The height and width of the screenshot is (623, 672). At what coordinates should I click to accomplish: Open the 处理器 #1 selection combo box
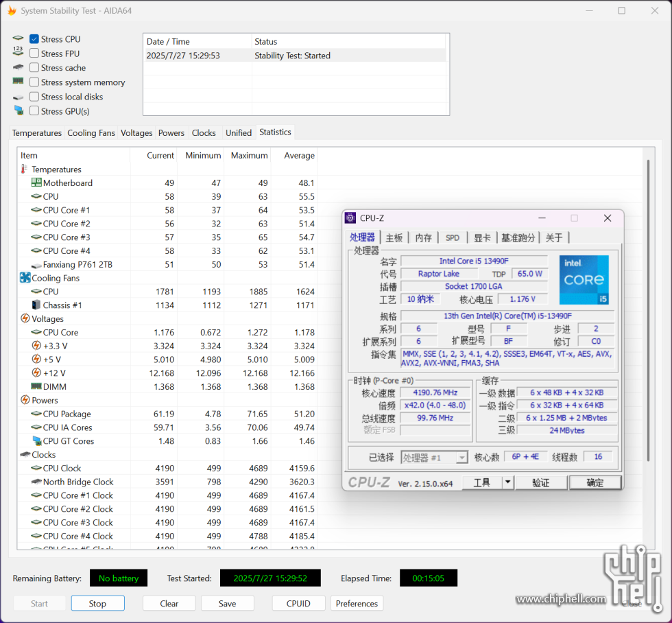[434, 458]
